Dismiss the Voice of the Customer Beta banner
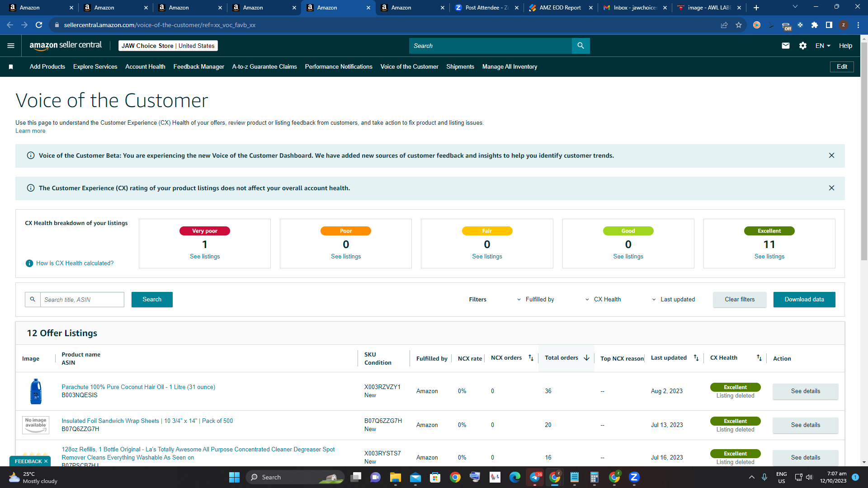This screenshot has width=868, height=488. coord(831,155)
